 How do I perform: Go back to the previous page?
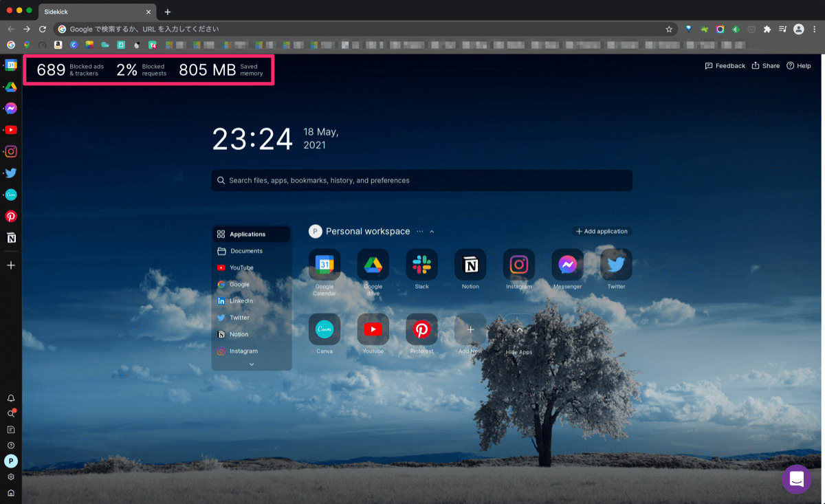(10, 29)
